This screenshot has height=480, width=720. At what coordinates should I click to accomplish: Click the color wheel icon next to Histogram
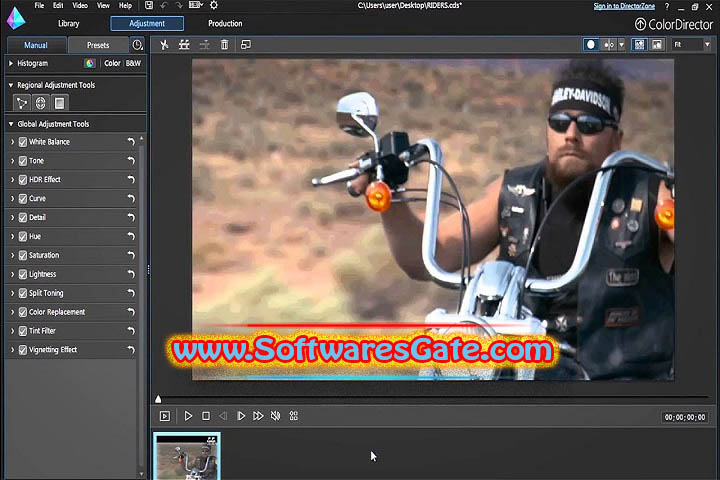90,63
